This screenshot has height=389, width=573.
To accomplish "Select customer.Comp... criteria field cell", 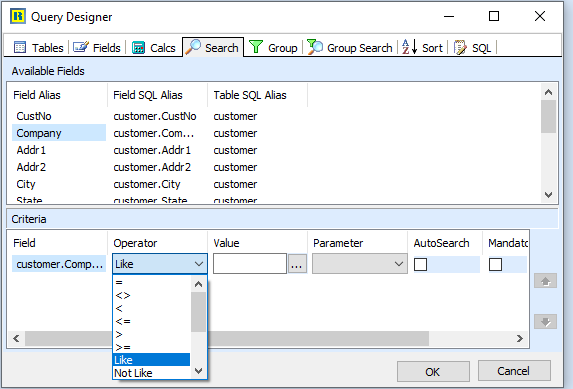I will (x=59, y=264).
